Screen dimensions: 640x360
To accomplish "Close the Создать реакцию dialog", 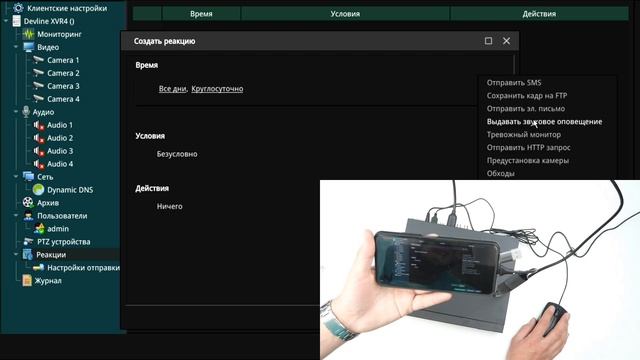I will click(x=506, y=41).
